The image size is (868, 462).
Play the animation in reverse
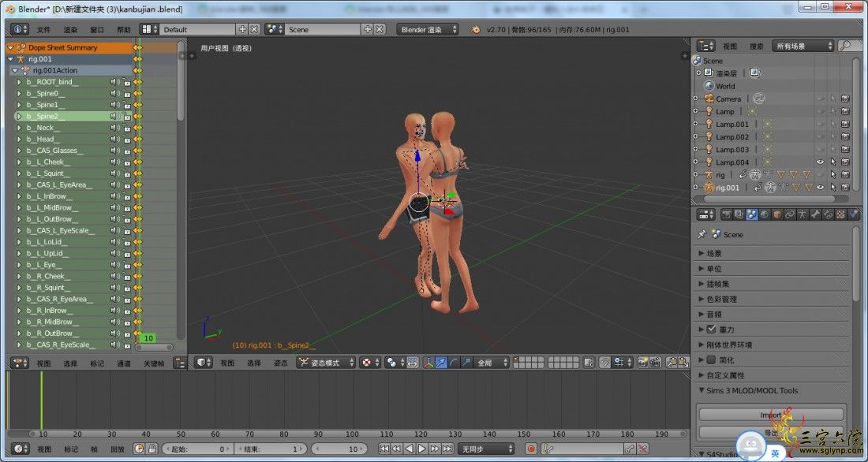(409, 449)
